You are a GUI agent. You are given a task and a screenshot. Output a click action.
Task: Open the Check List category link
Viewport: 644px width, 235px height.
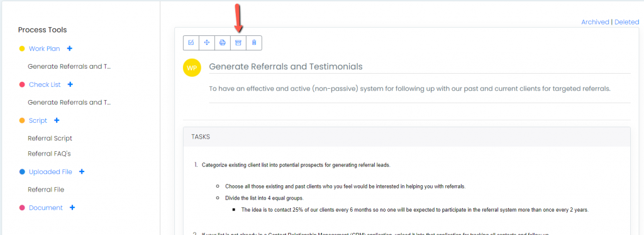[45, 84]
